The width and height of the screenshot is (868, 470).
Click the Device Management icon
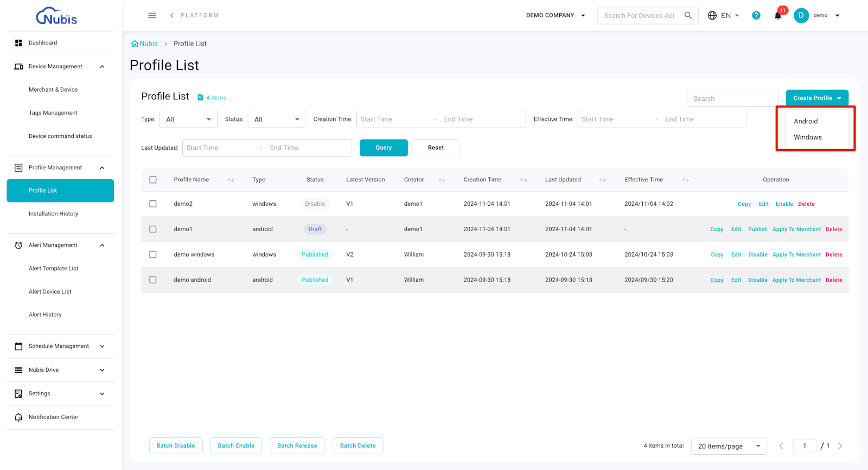[18, 66]
